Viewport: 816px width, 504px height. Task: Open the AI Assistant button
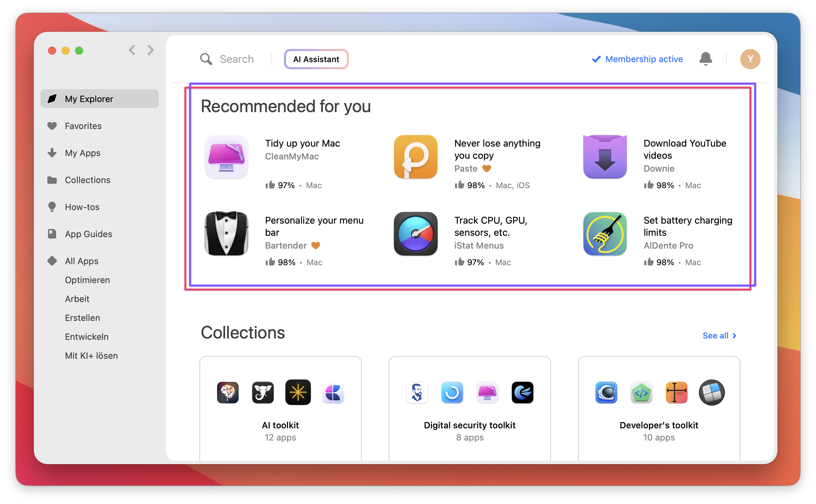coord(316,59)
